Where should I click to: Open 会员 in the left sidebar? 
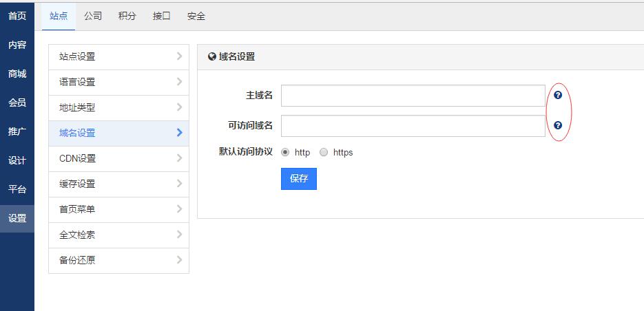(x=17, y=103)
